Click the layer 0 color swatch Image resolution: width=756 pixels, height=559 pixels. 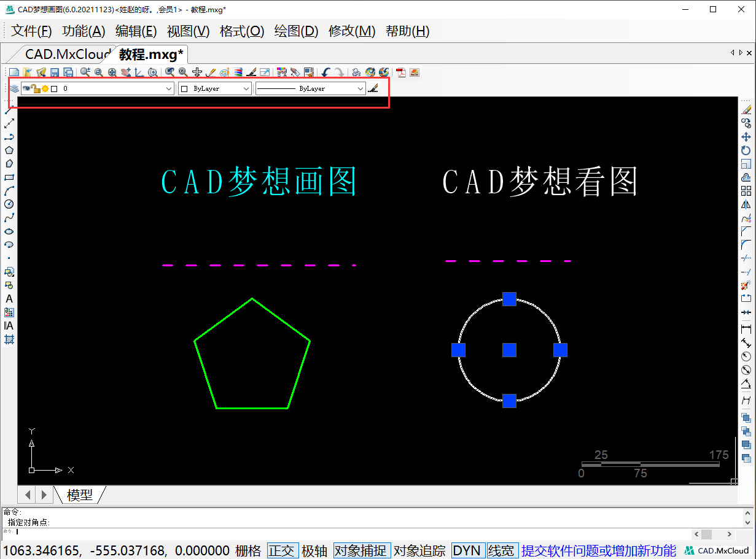click(54, 88)
